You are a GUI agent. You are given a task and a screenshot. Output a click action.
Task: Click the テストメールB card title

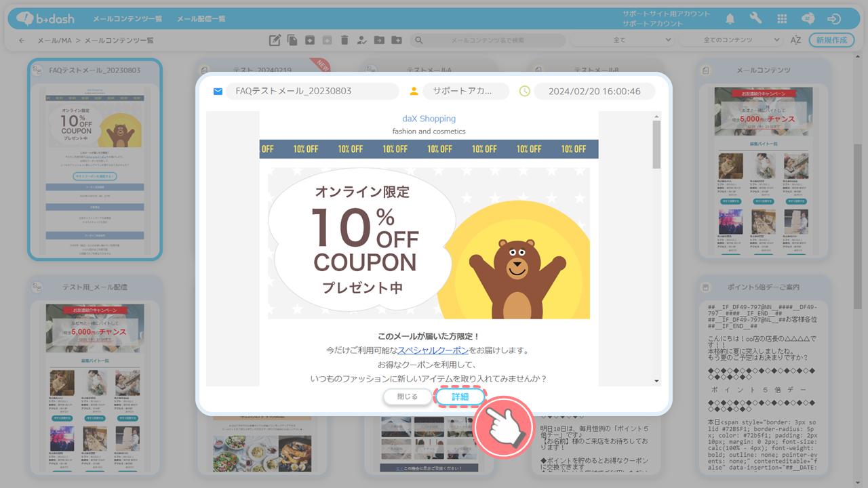click(x=596, y=70)
